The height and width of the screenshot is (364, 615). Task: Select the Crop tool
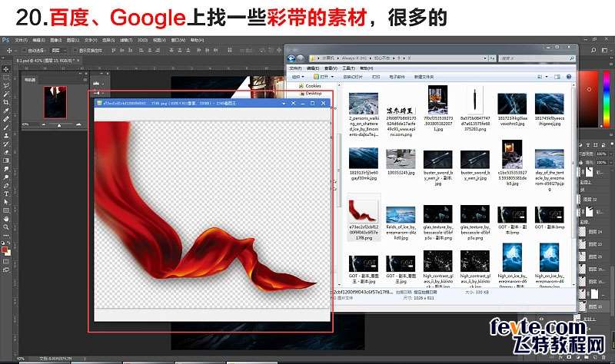click(x=6, y=102)
